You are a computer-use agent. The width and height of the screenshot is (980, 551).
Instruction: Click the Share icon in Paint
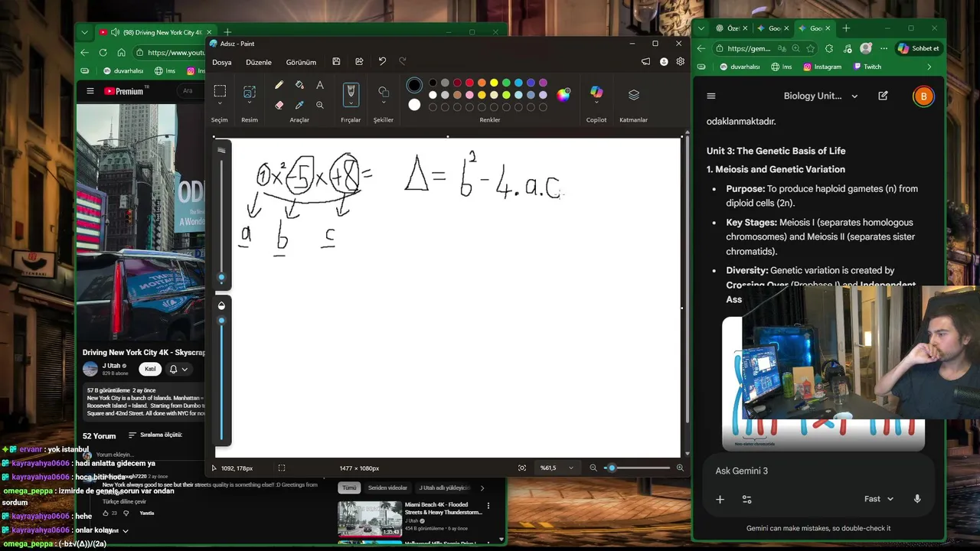point(359,62)
